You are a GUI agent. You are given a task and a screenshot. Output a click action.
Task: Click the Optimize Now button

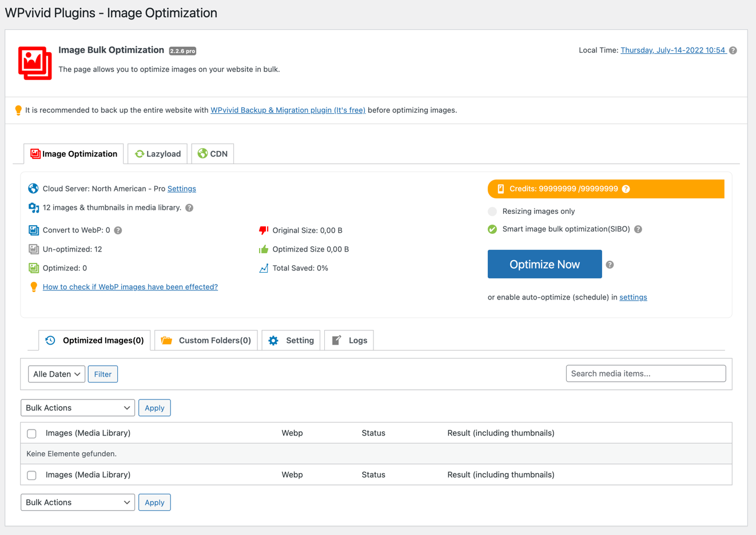tap(544, 264)
